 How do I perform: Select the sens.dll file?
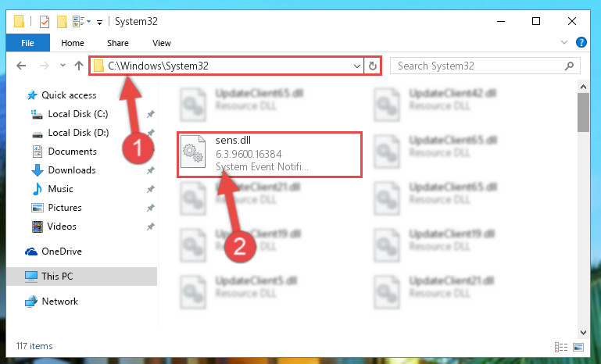[x=269, y=155]
